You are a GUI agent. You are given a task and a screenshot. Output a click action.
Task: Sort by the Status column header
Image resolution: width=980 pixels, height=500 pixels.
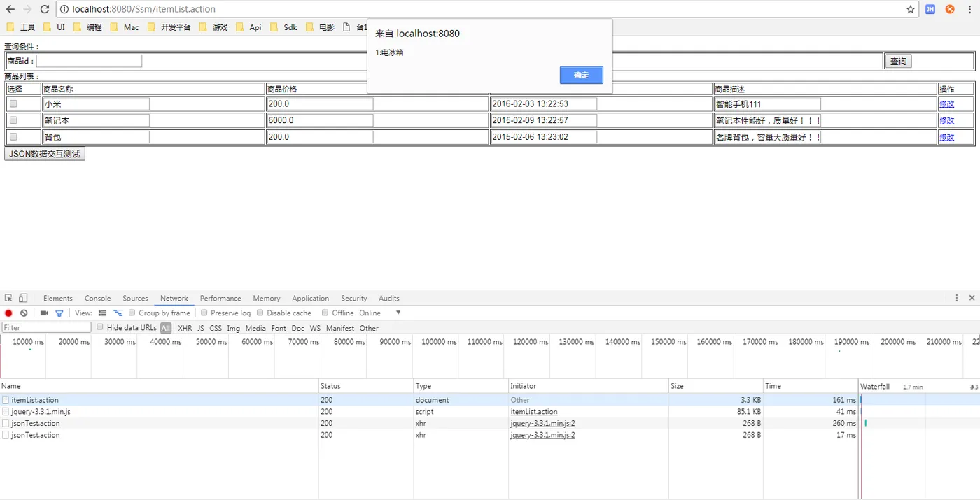[x=365, y=386]
